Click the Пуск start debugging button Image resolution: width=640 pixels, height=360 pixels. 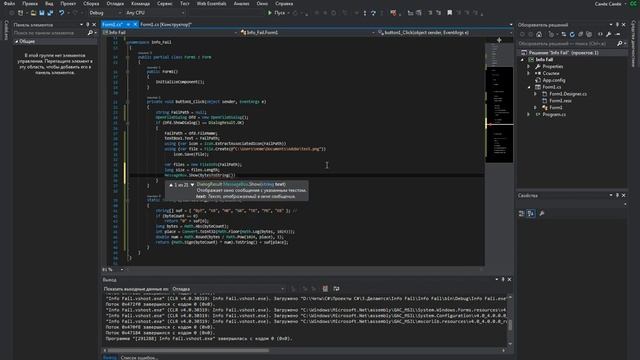(x=277, y=13)
